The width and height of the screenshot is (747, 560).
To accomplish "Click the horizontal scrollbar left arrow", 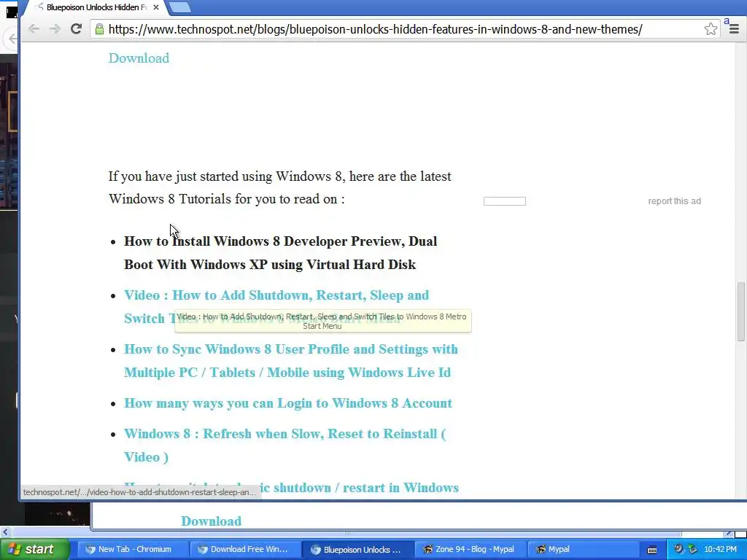I will coord(5,532).
